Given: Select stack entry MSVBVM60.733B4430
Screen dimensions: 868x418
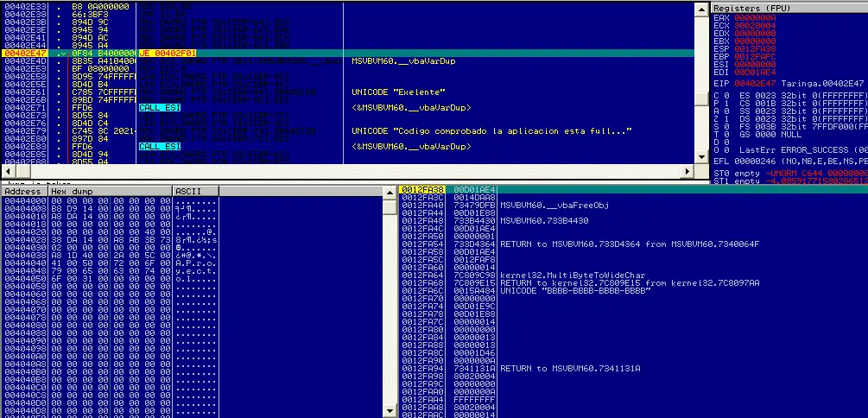Looking at the screenshot, I should click(x=544, y=220).
